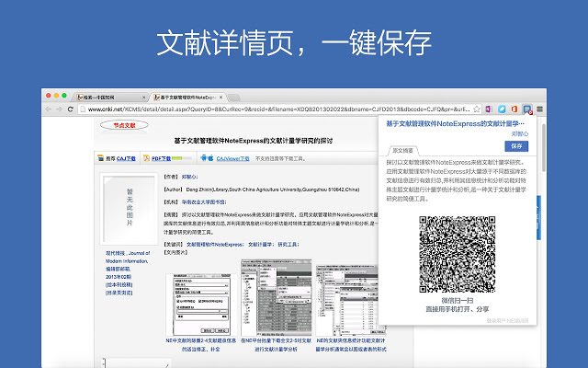Click the QR code in the popup
Image resolution: width=588 pixels, height=368 pixels.
(x=458, y=254)
